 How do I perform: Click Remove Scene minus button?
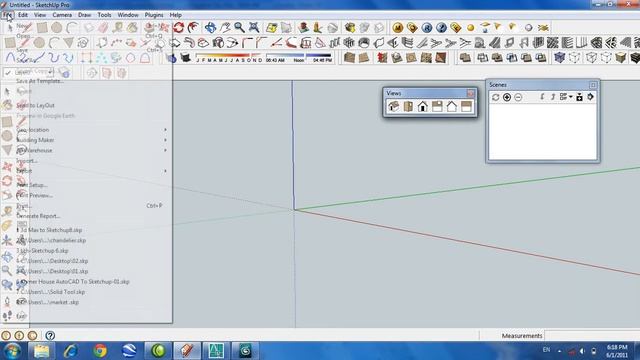[x=518, y=97]
